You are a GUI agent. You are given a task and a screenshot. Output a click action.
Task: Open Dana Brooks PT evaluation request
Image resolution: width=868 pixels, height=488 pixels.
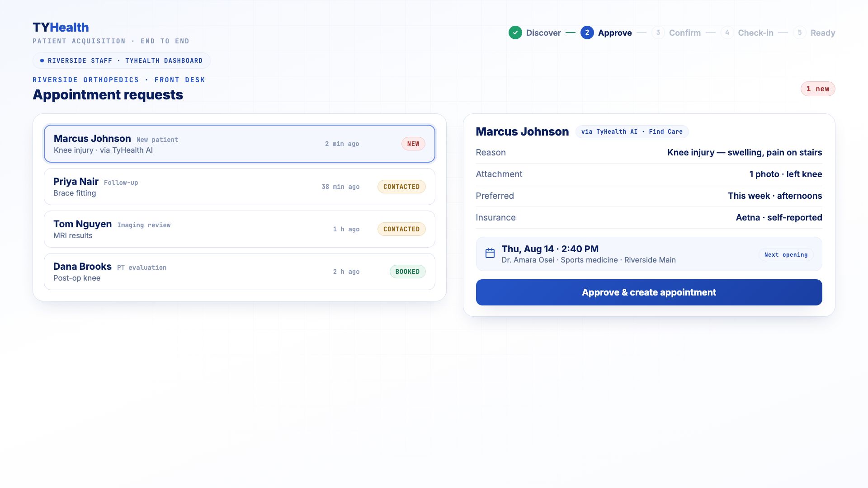240,272
